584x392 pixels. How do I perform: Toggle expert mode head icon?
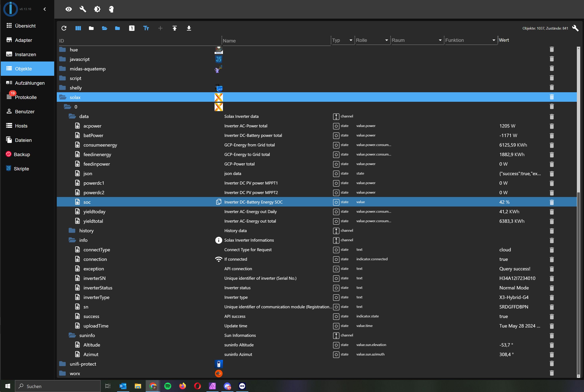(x=111, y=9)
